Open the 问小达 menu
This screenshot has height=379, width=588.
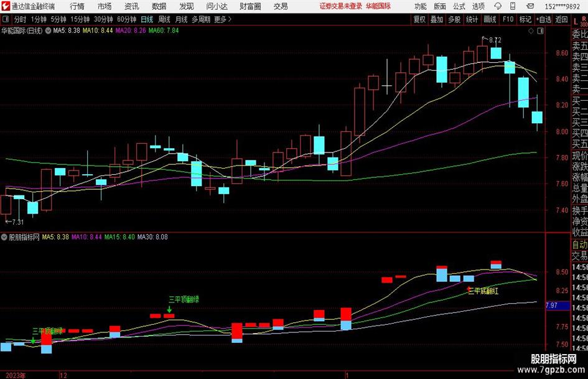pos(217,6)
